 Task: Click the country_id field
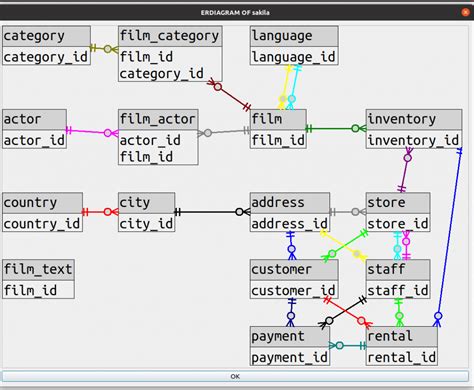pos(42,223)
